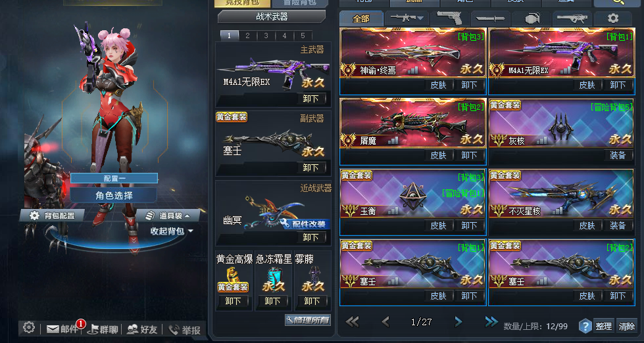The height and width of the screenshot is (343, 644).
Task: Select the 全部 all-items tab
Action: (361, 18)
